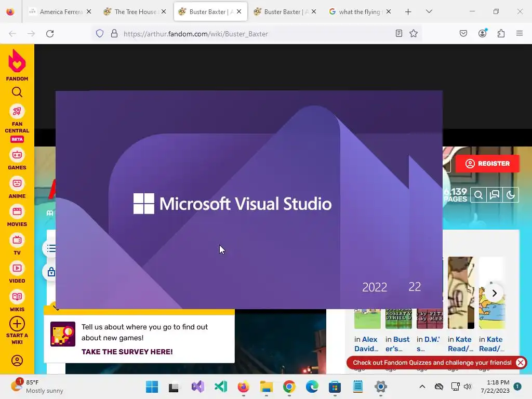Viewport: 532px width, 399px height.
Task: Click Start a Wiki plus icon
Action: 17,324
